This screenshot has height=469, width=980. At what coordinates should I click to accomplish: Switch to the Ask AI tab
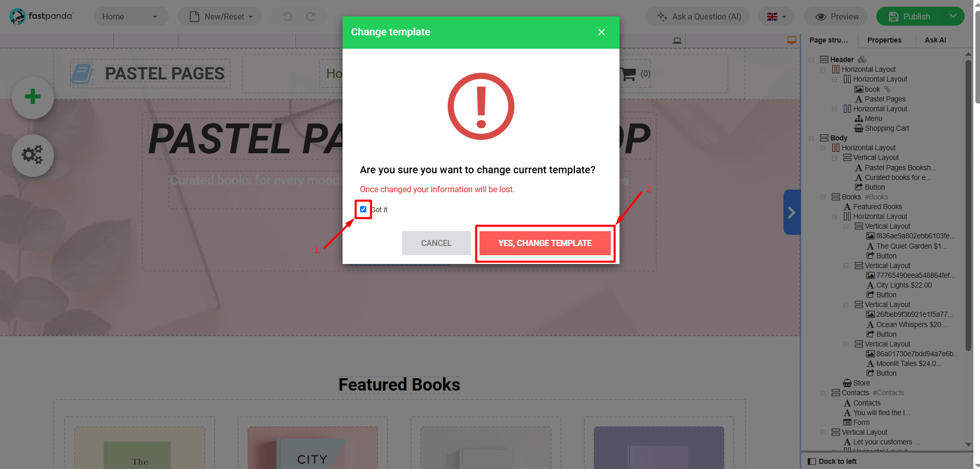pos(935,40)
